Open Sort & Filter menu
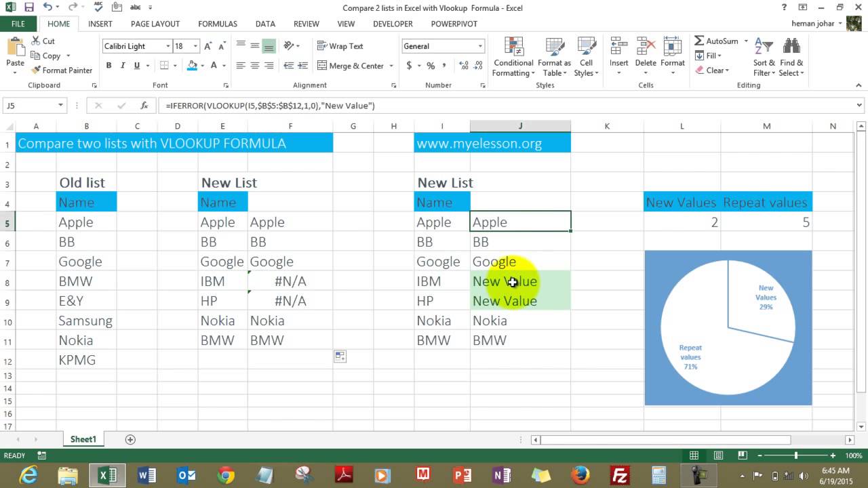This screenshot has height=488, width=868. (764, 57)
